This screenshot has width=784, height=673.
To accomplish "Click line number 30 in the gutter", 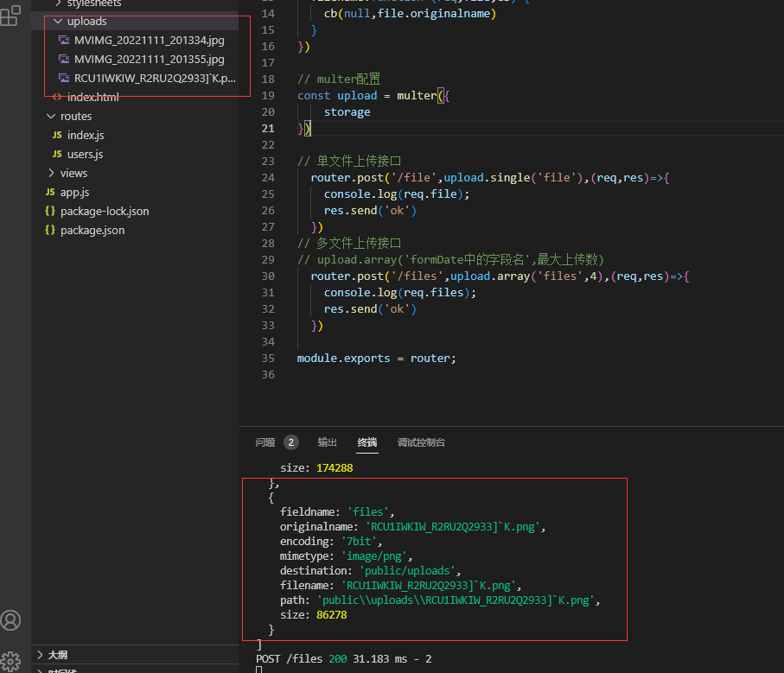I will [268, 276].
